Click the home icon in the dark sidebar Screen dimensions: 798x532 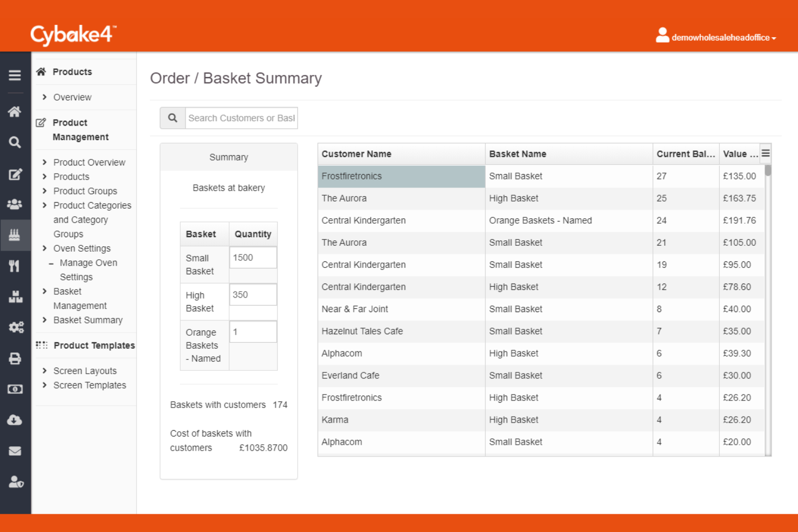(x=15, y=112)
